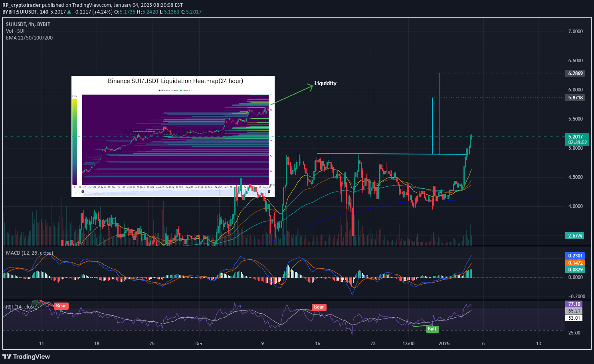Viewport: 594px width, 364px height.
Task: Click the 'Bear' label near November 11
Action: click(61, 306)
